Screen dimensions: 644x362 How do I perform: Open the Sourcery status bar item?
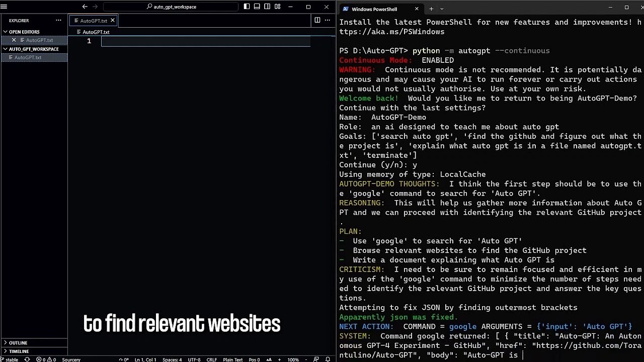[x=71, y=359]
